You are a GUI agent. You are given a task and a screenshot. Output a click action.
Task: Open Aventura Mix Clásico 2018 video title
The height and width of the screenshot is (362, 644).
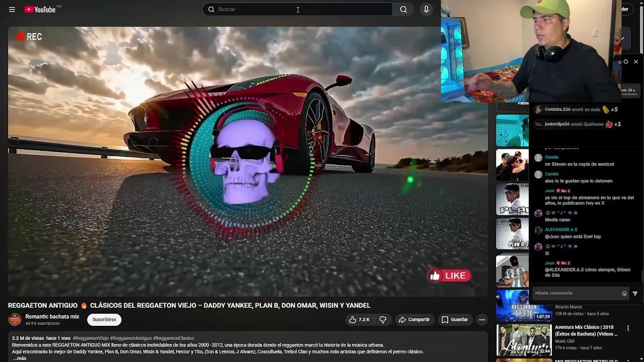586,330
